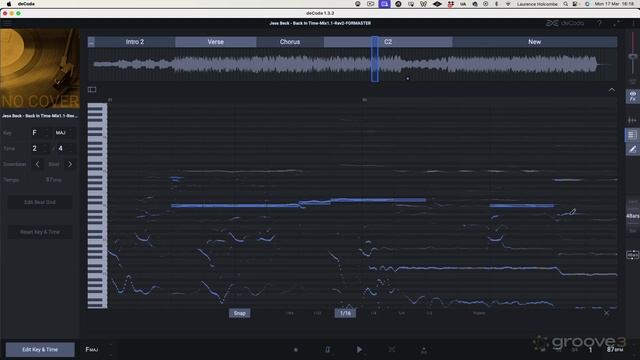This screenshot has width=640, height=360.
Task: Open the key root F dropdown
Action: pyautogui.click(x=40, y=133)
